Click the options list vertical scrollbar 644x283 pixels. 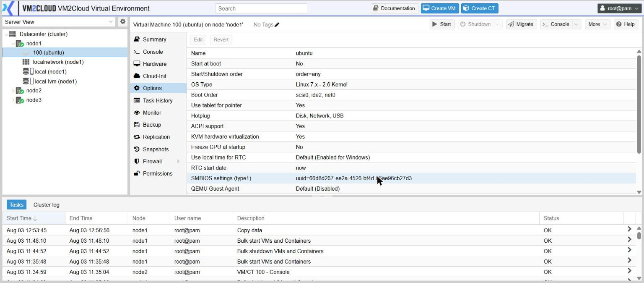[639, 104]
